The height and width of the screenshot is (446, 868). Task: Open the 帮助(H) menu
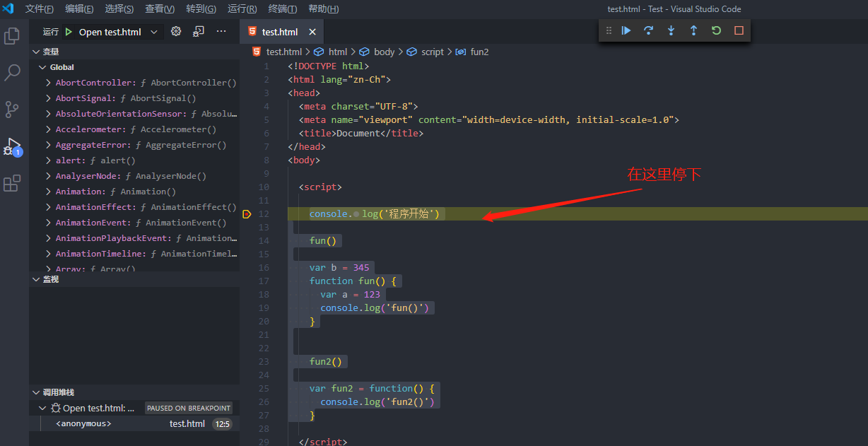pyautogui.click(x=324, y=9)
